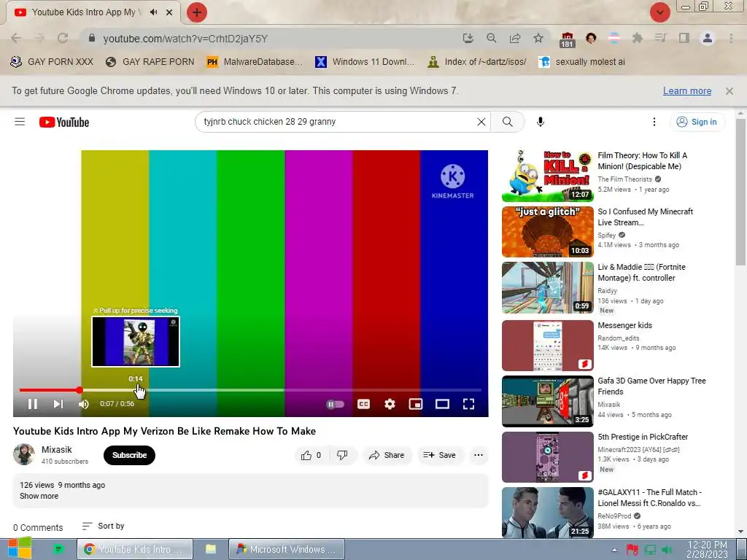Open Chrome media controls icon
The height and width of the screenshot is (560, 747).
coord(660,38)
